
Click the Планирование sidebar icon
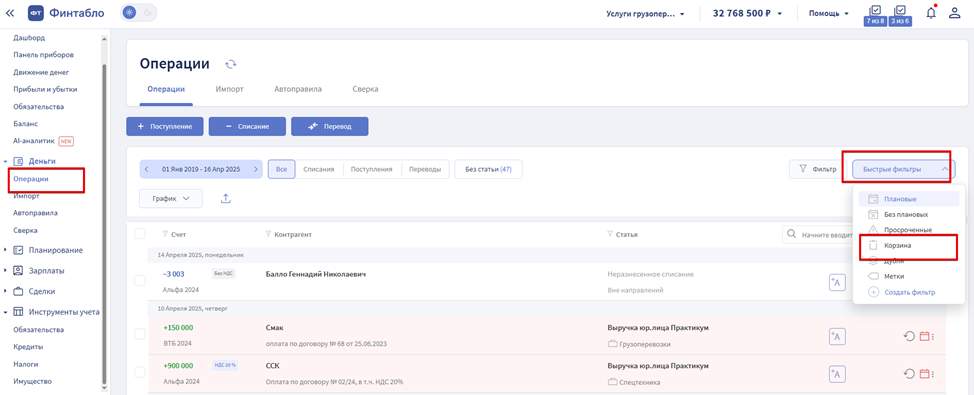coord(18,250)
